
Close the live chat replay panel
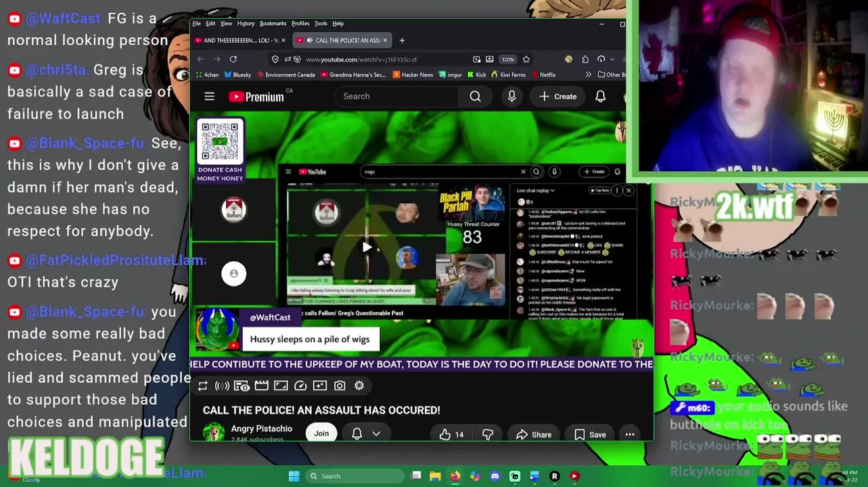(x=629, y=191)
